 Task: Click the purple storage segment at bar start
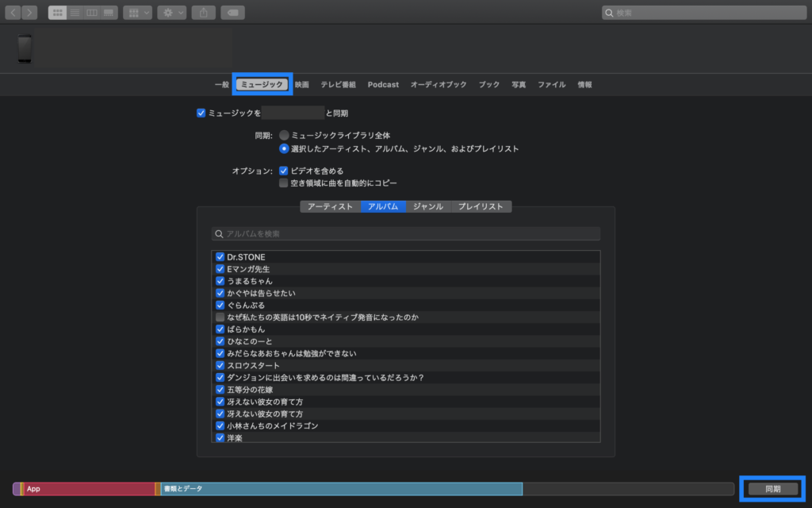[x=17, y=489]
